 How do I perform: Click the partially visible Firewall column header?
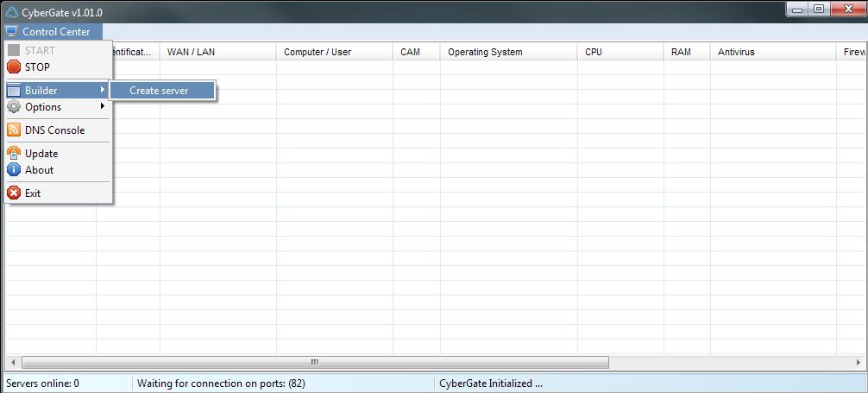[x=852, y=52]
